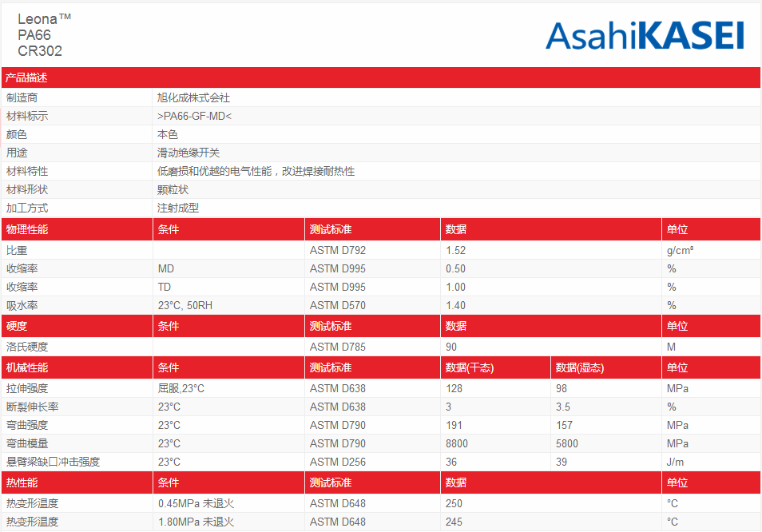
Task: Select the specific gravity value "1.52"
Action: (x=456, y=250)
